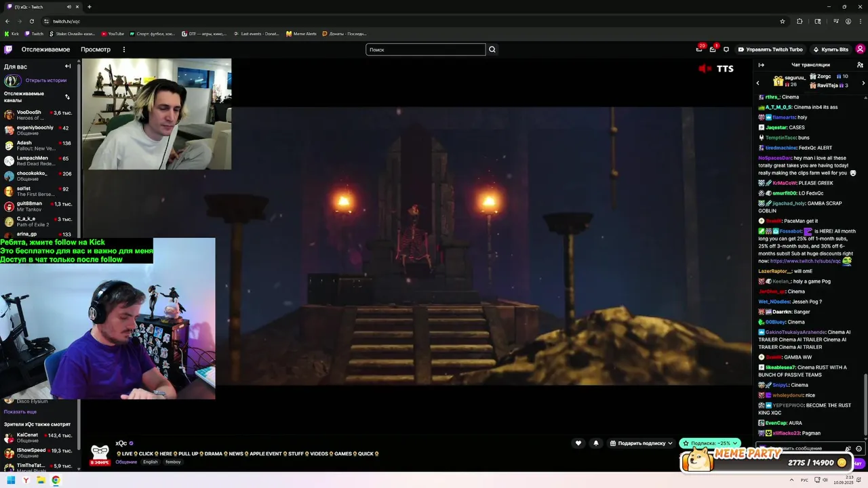This screenshot has height=488, width=868.
Task: View site information in address bar
Action: click(46, 21)
